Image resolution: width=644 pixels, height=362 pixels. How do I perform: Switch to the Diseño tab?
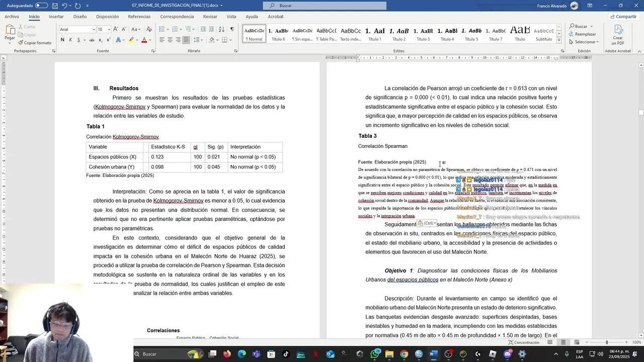80,17
